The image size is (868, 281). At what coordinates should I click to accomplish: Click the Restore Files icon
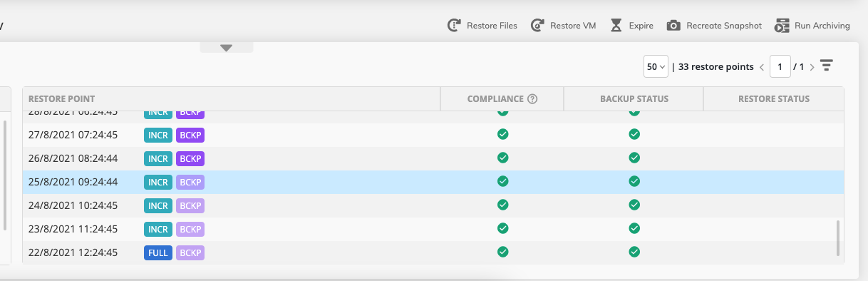(454, 26)
